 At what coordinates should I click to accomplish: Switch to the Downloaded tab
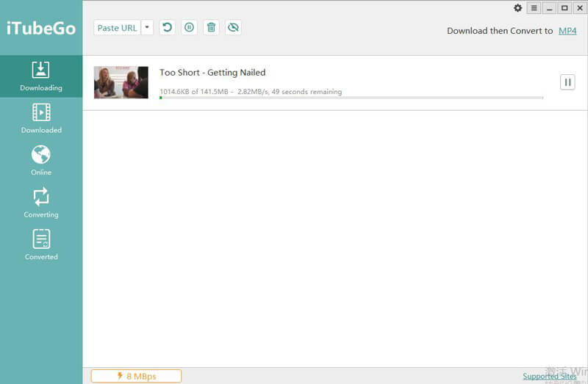41,118
